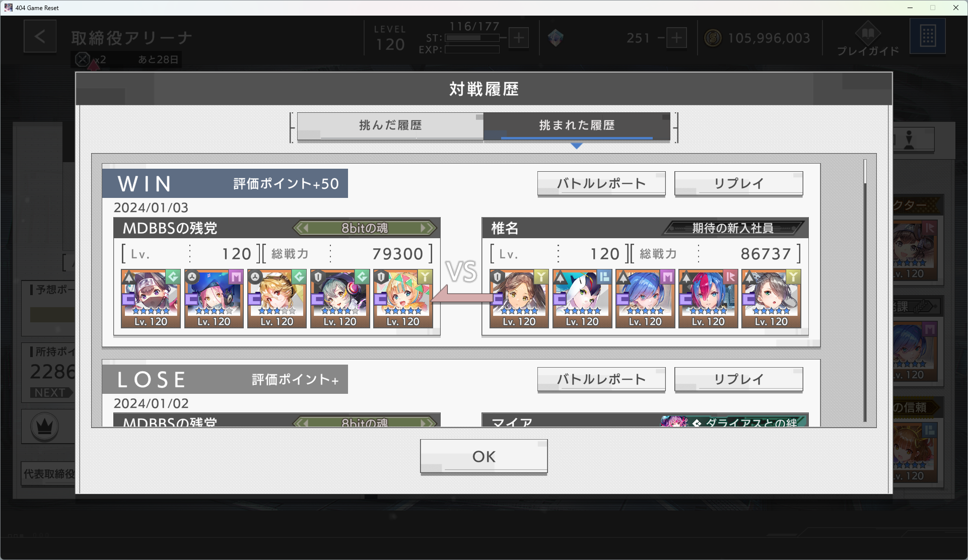This screenshot has width=968, height=560.
Task: Select the 挑まれた履歴 tab
Action: pyautogui.click(x=577, y=126)
